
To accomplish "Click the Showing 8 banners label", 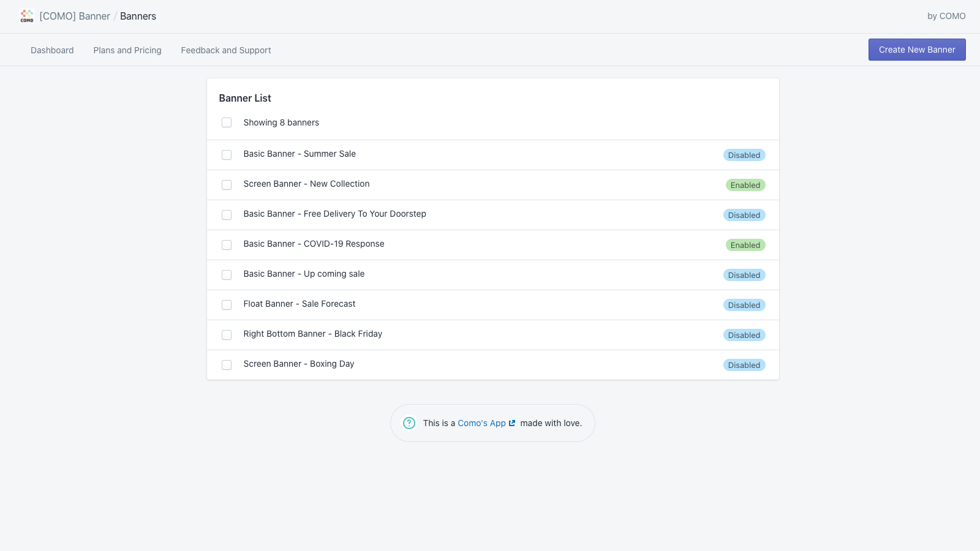I will click(281, 122).
